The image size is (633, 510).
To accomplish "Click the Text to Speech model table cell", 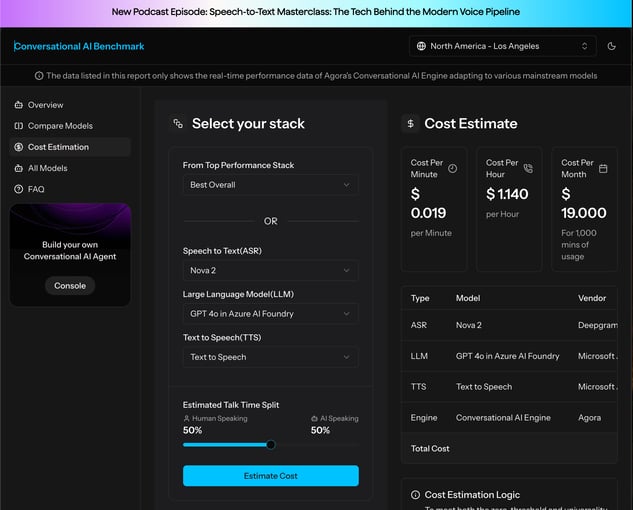I will (x=484, y=387).
